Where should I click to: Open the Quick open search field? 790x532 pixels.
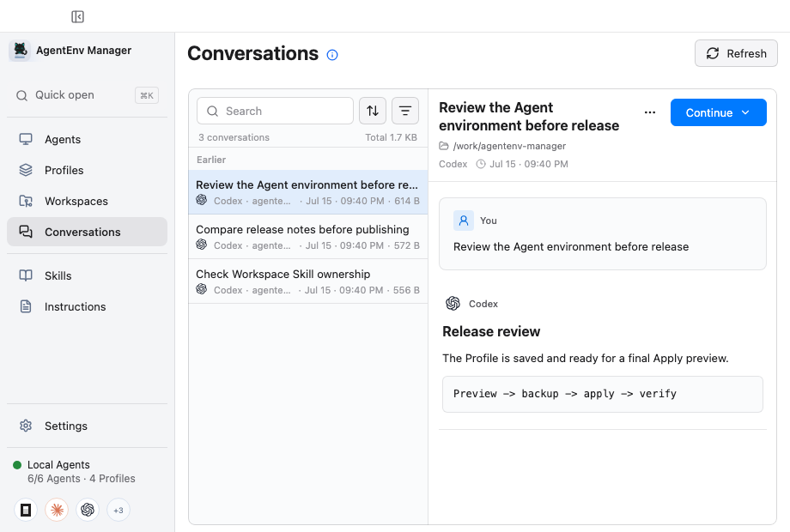(88, 95)
